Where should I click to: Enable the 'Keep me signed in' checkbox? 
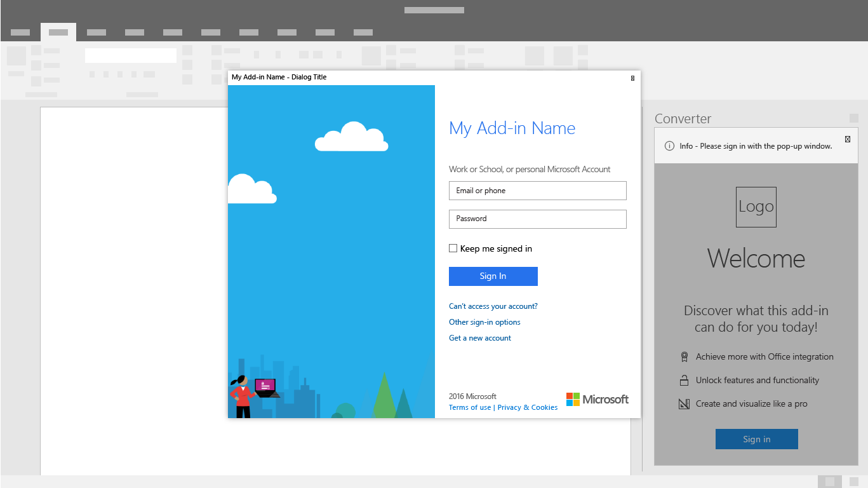pos(453,248)
